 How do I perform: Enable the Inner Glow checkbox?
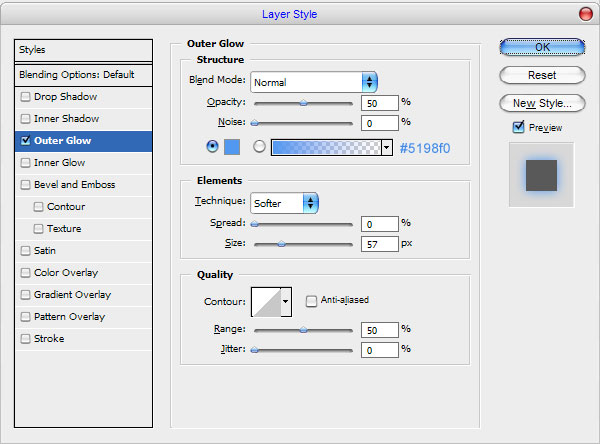tap(25, 163)
